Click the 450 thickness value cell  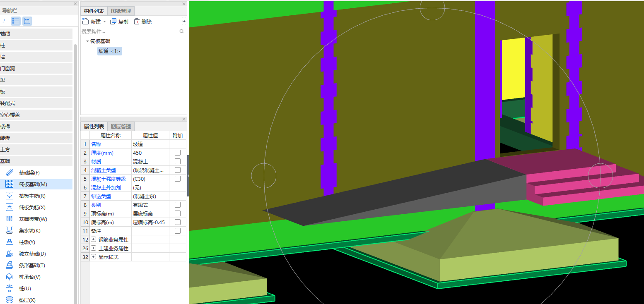[x=150, y=153]
